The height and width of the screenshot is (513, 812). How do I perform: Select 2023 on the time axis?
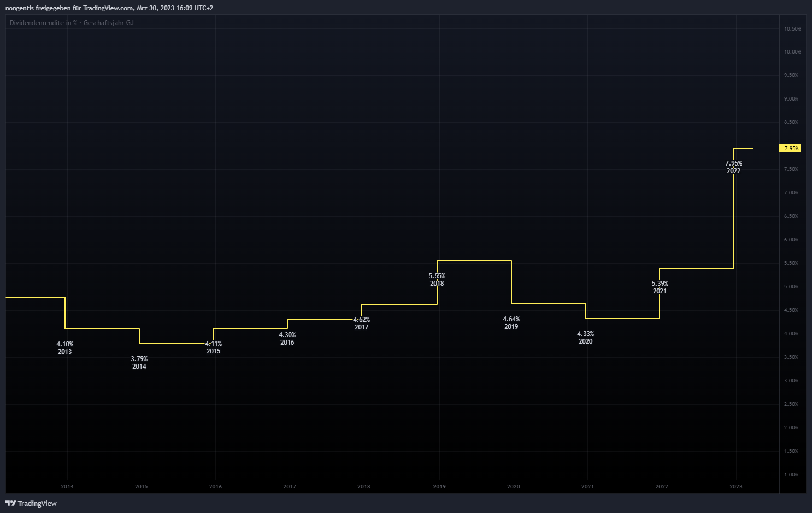click(736, 487)
